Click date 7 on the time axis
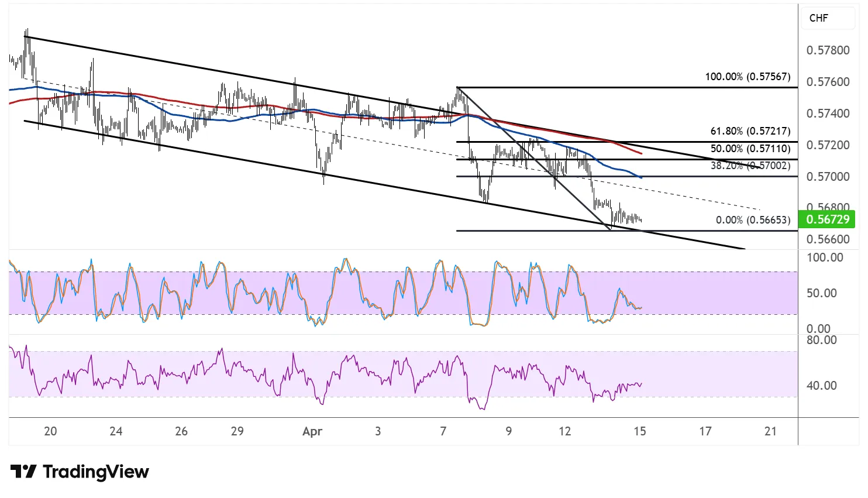Image resolution: width=868 pixels, height=498 pixels. pyautogui.click(x=443, y=431)
